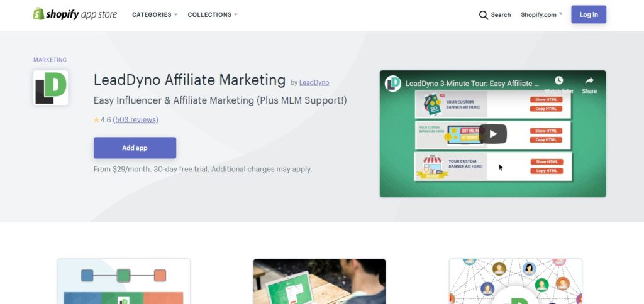The image size is (644, 304).
Task: Click the Marketing category label
Action: [50, 60]
